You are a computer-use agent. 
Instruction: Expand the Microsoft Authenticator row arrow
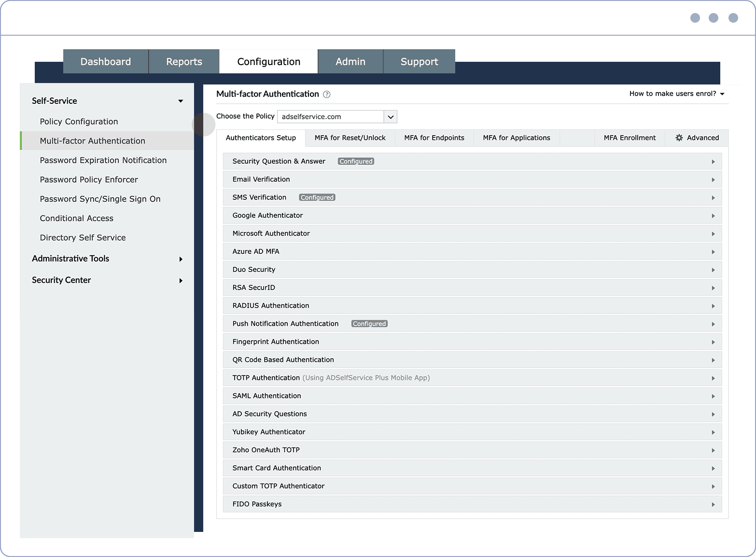pyautogui.click(x=713, y=234)
